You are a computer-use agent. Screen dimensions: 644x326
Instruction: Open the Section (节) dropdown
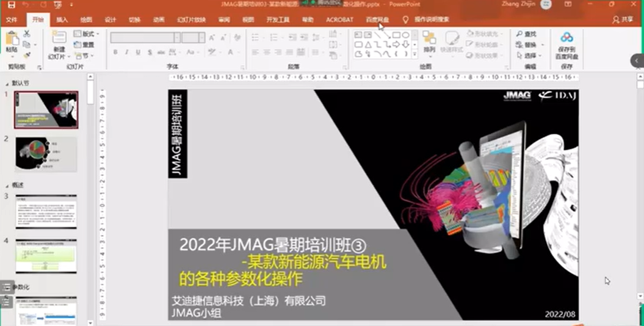tap(84, 56)
